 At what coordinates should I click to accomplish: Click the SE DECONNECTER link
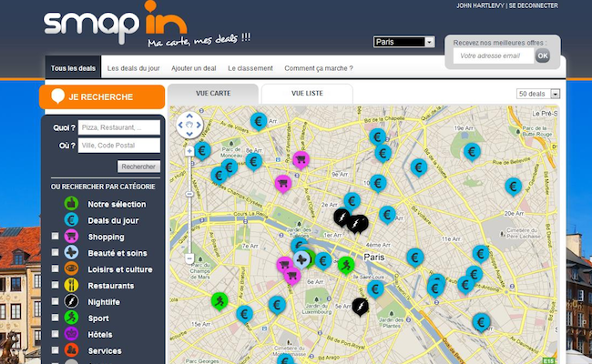point(534,5)
